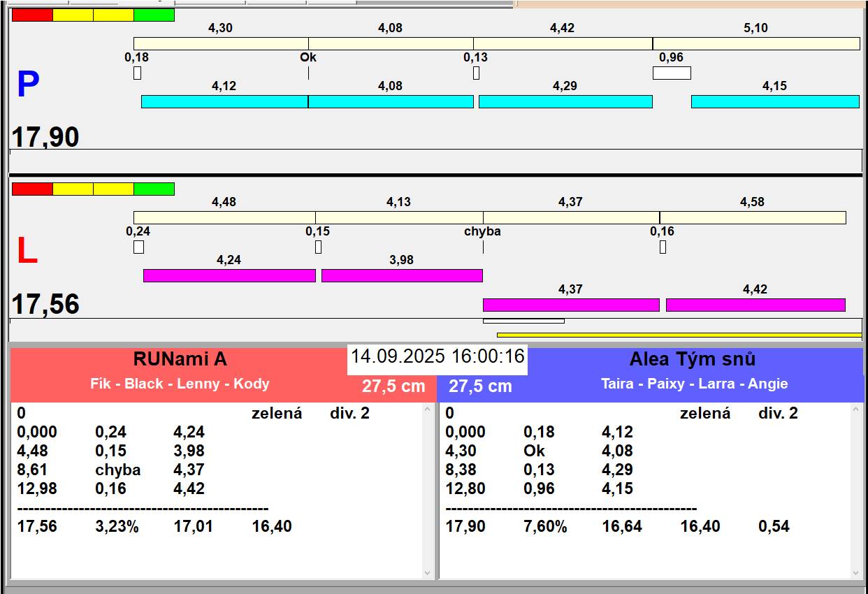Click the red L lane letter
868x594 pixels.
pos(27,252)
